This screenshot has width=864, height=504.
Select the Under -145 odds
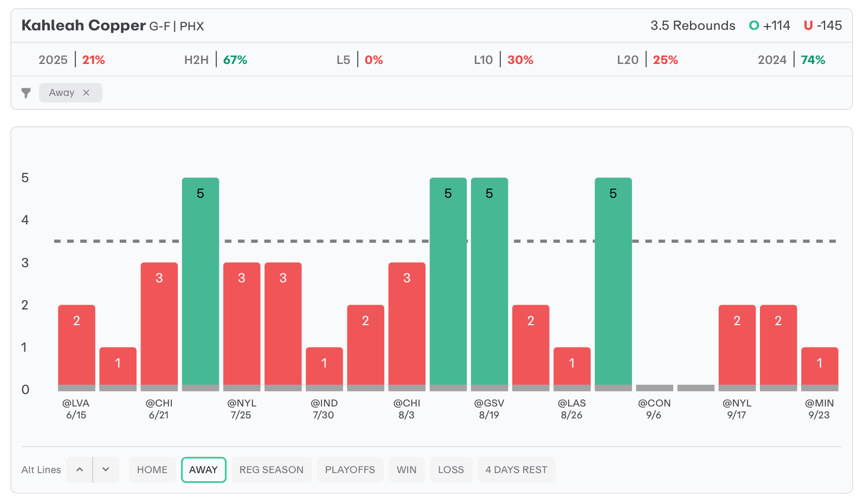[x=822, y=25]
